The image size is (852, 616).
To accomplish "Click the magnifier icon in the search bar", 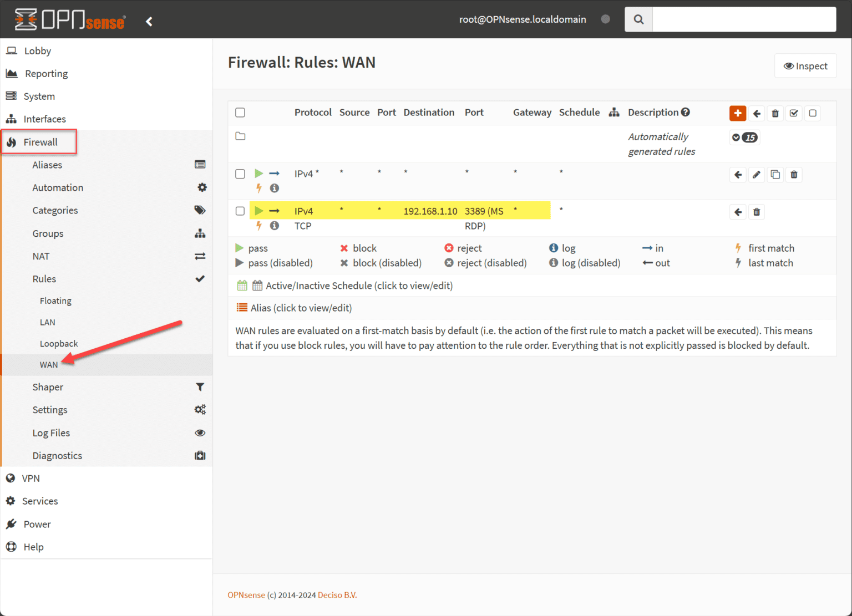I will (x=638, y=19).
